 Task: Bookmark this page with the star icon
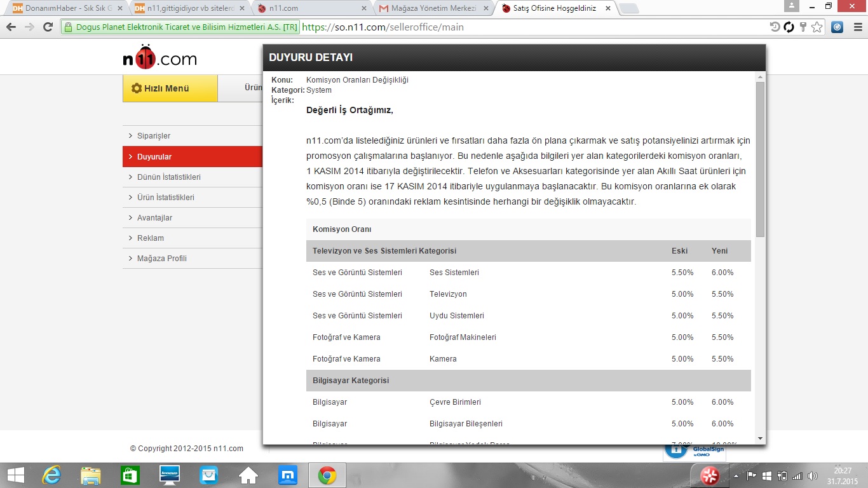(817, 27)
